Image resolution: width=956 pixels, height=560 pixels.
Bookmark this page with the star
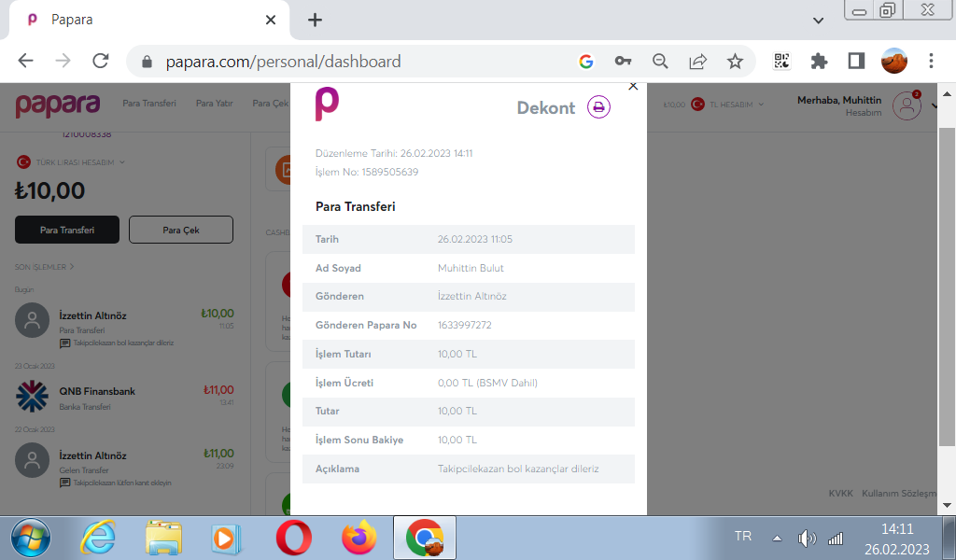point(735,61)
